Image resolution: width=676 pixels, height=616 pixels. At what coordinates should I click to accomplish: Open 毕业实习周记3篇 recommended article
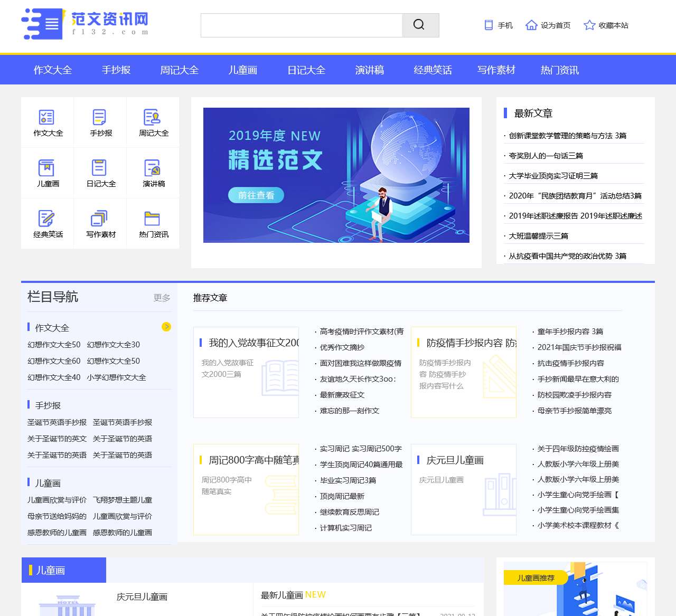348,480
